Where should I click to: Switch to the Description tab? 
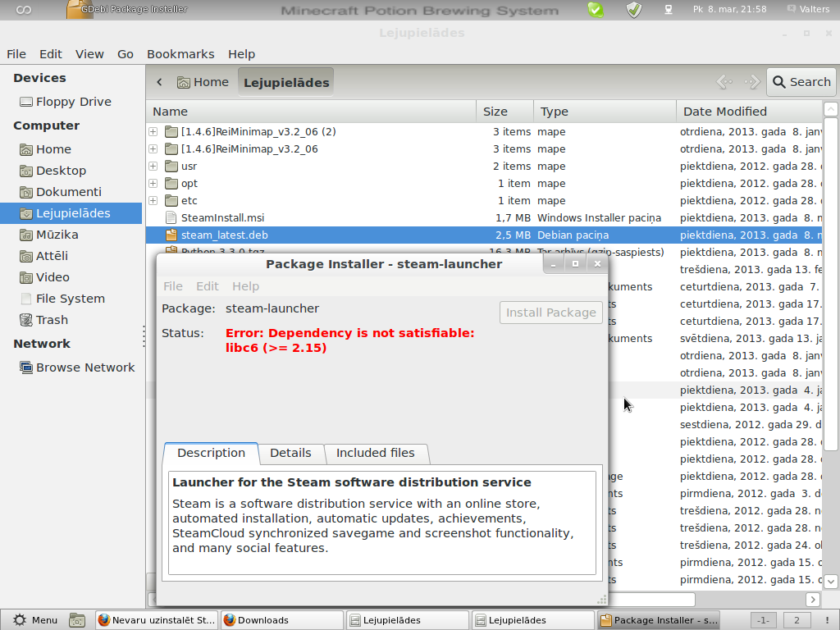pos(211,453)
